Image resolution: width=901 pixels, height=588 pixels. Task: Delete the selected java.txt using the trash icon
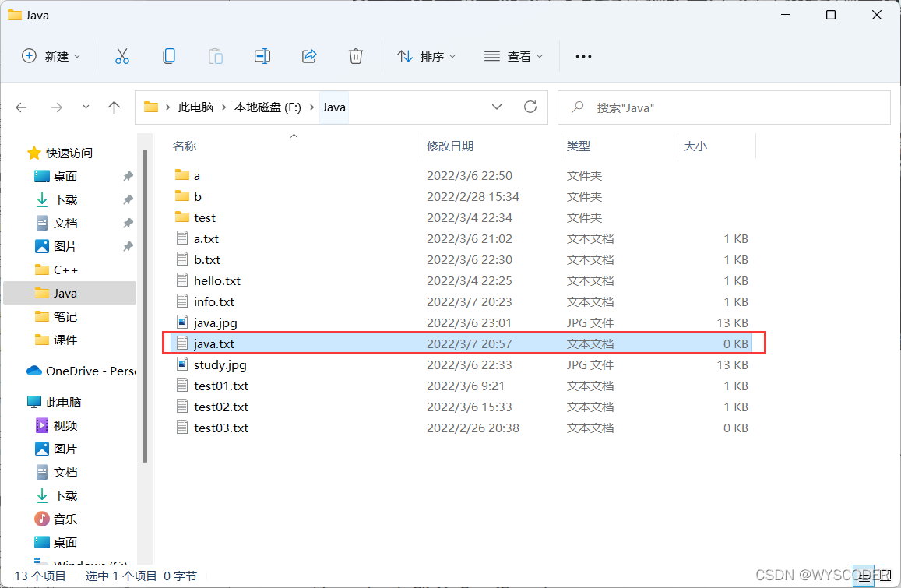click(356, 55)
